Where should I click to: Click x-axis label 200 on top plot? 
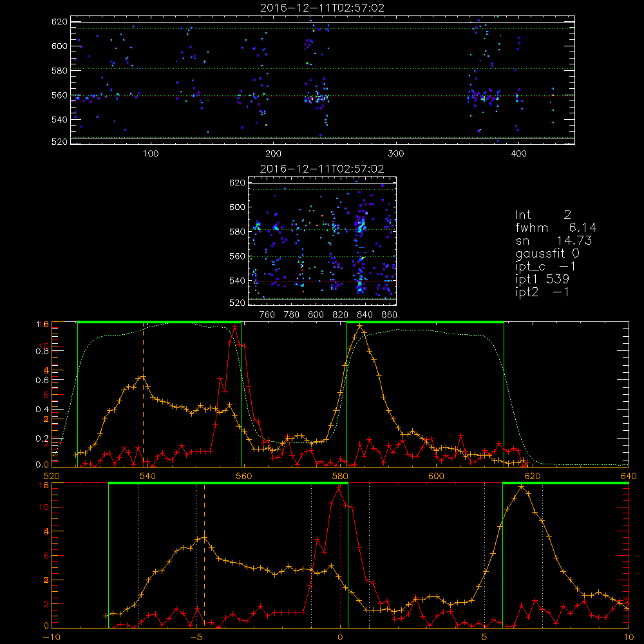point(273,154)
